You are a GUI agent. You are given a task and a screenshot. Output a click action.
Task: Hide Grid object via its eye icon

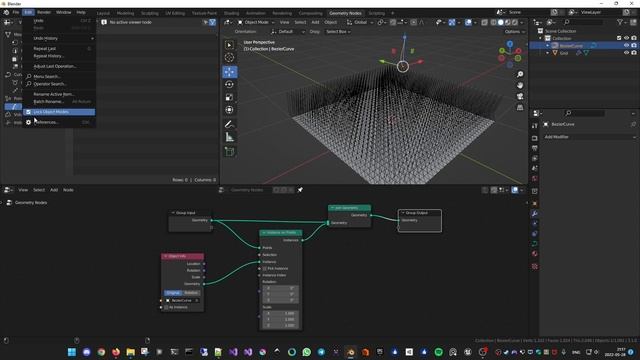[627, 53]
